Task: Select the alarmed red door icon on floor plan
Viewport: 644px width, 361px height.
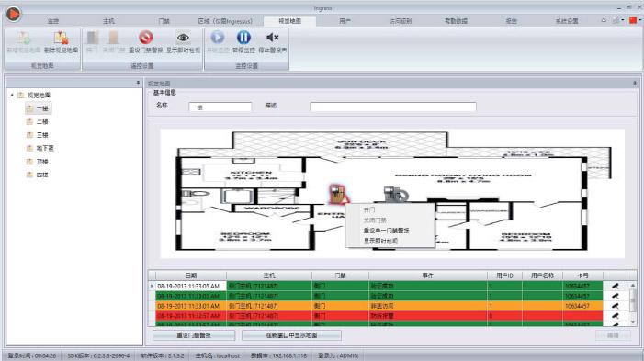Action: pyautogui.click(x=339, y=194)
